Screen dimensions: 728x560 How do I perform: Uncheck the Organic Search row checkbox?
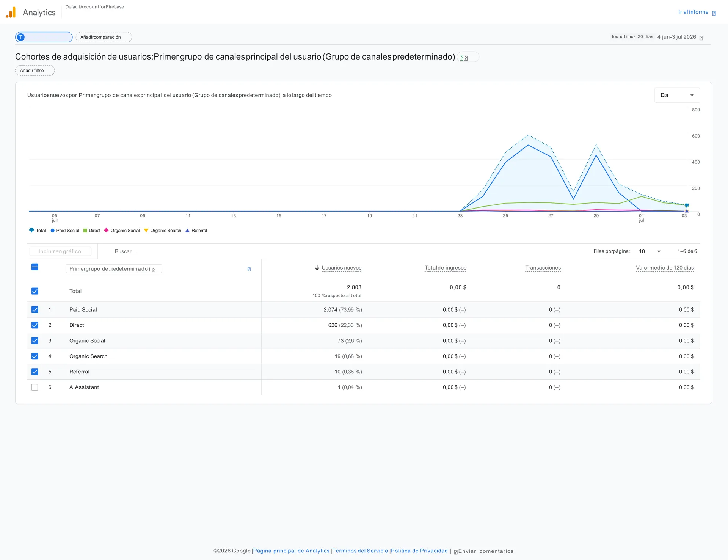[35, 356]
